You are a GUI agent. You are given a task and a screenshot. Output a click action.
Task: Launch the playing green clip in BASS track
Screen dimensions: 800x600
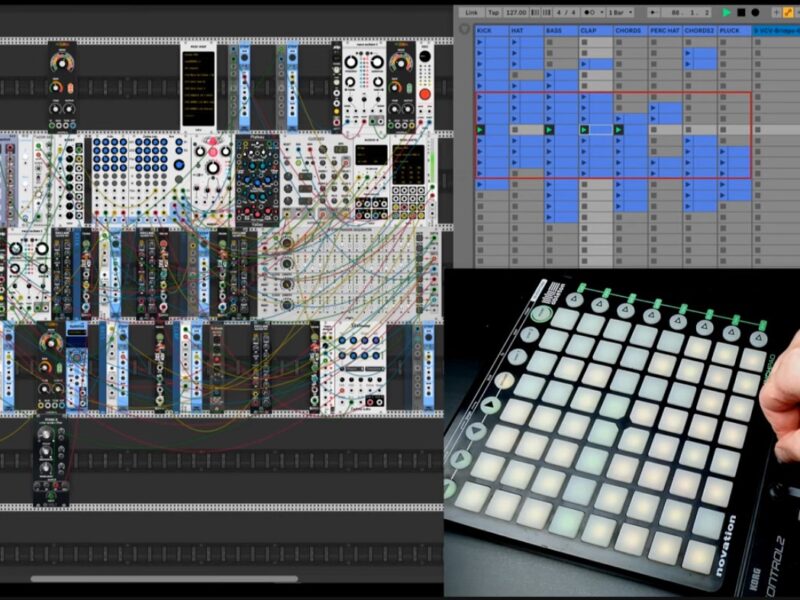(x=549, y=129)
